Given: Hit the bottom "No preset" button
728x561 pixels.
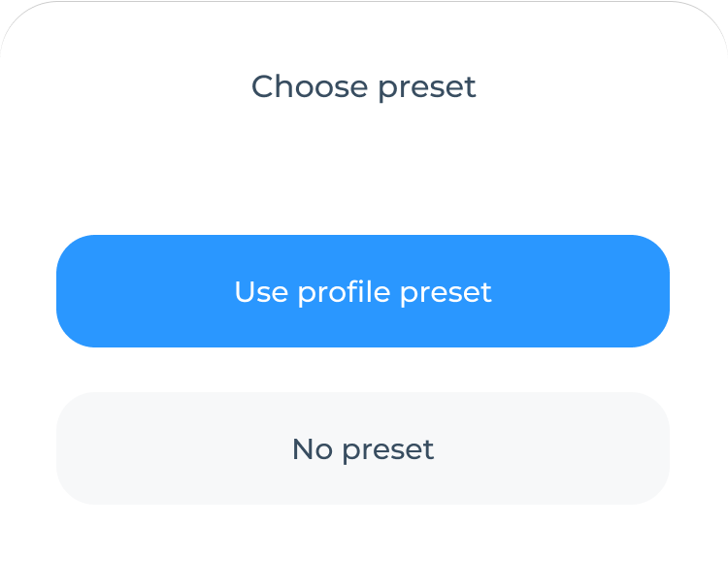Looking at the screenshot, I should [x=363, y=448].
